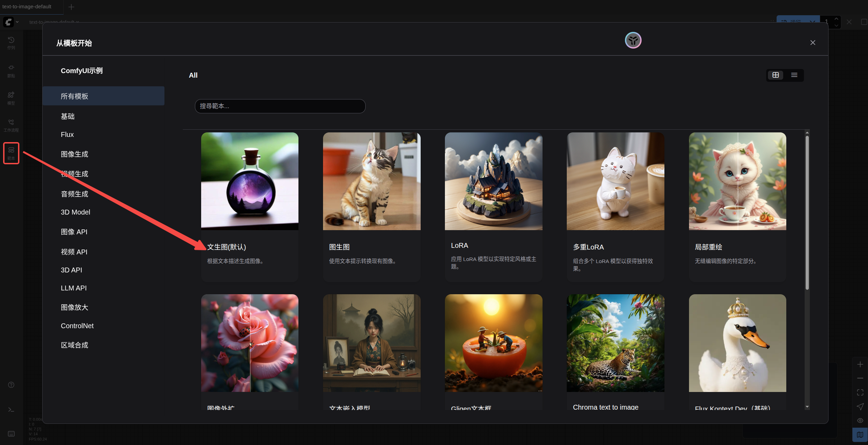Select the 图像 API category

tap(104, 232)
